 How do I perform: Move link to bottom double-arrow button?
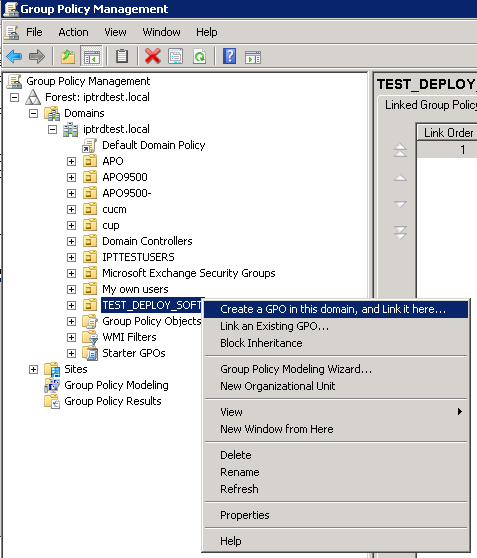[400, 233]
